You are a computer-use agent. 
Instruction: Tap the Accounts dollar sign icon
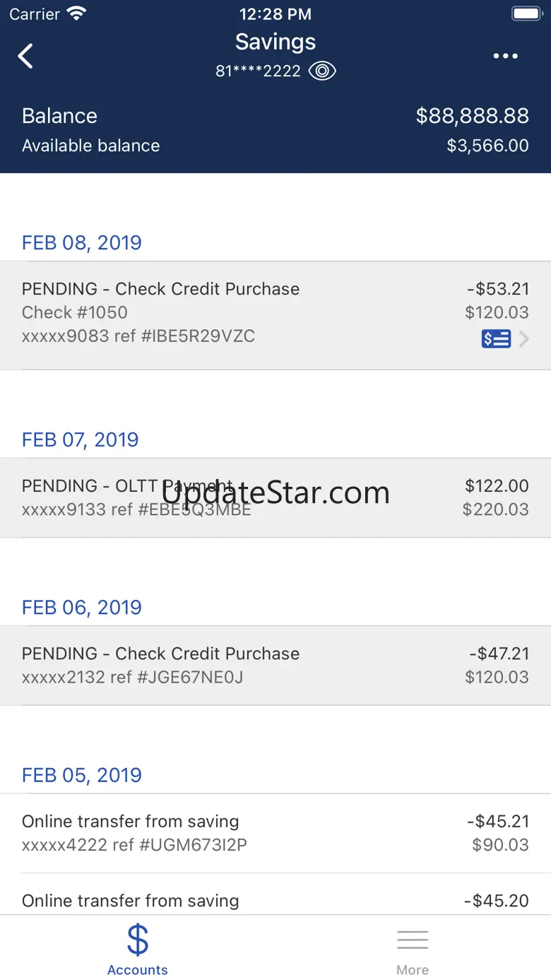pyautogui.click(x=138, y=939)
